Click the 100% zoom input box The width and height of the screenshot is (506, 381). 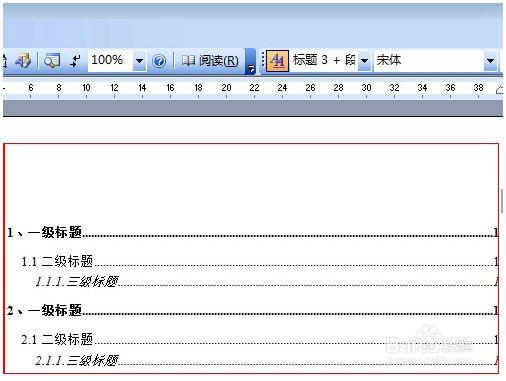(111, 60)
